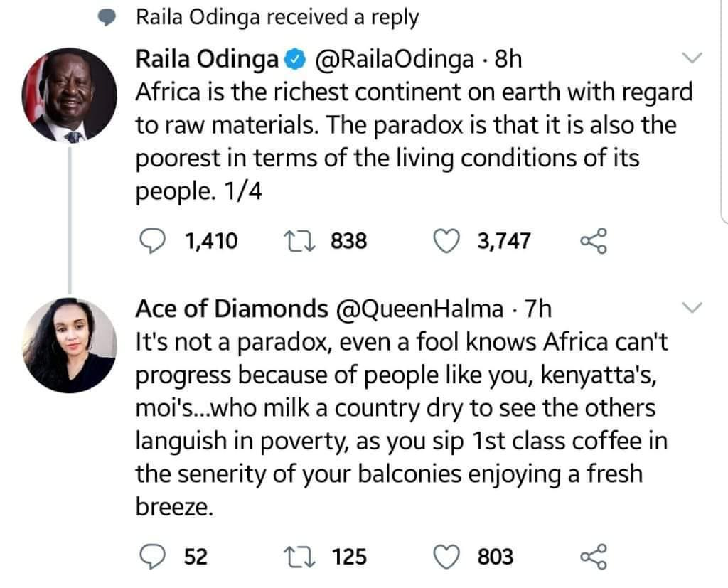Open Raila Odinga's profile picture
This screenshot has width=728, height=588.
(70, 96)
